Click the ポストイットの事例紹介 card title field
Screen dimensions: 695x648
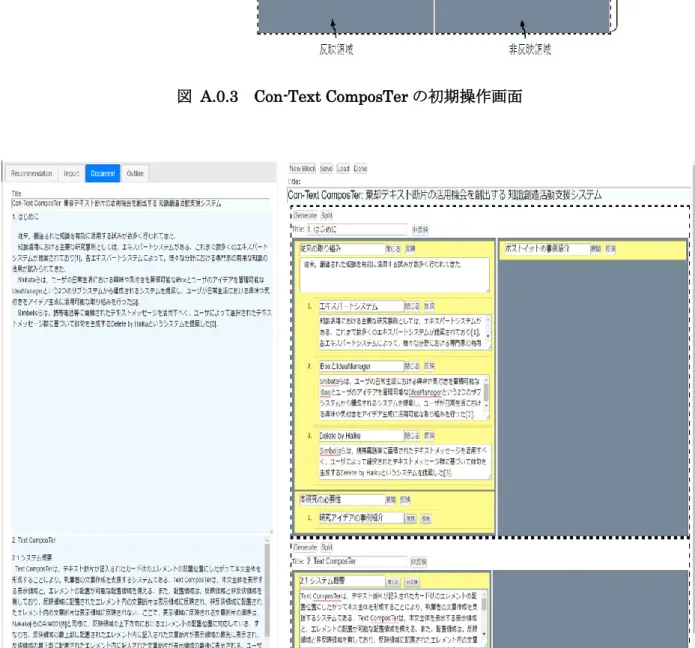coord(547,249)
